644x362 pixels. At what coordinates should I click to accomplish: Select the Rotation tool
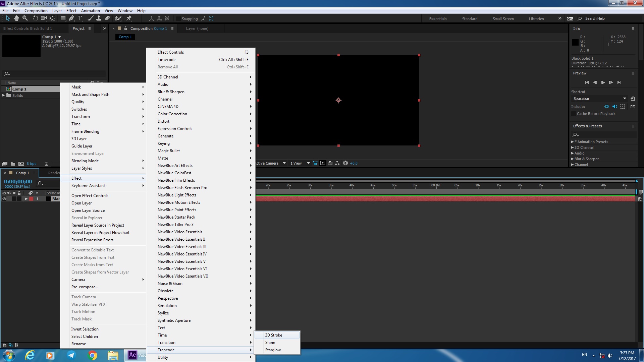click(x=35, y=18)
